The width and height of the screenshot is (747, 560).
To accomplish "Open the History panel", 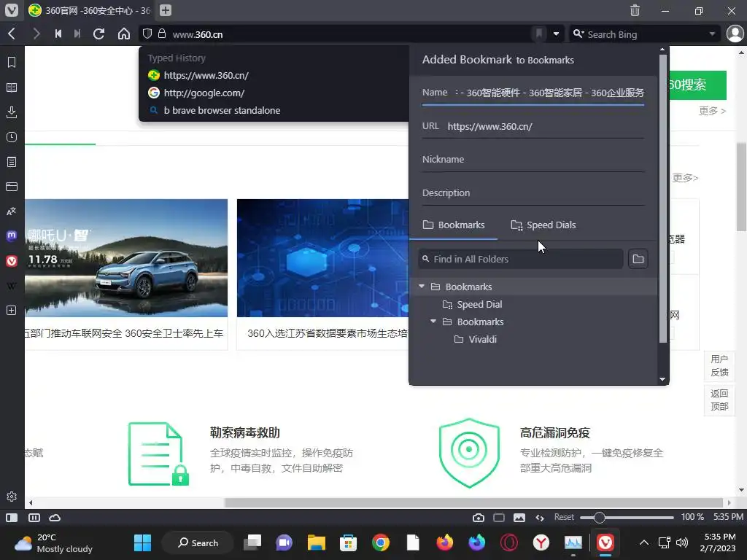I will click(12, 137).
